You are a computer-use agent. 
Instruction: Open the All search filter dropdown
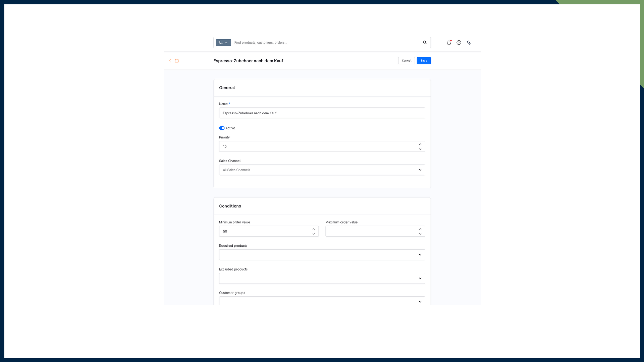(223, 43)
